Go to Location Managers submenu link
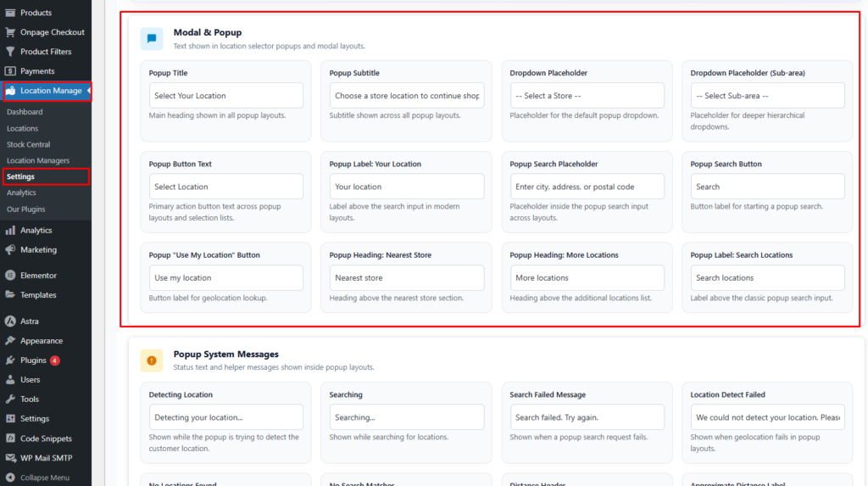Image resolution: width=868 pixels, height=486 pixels. [38, 161]
